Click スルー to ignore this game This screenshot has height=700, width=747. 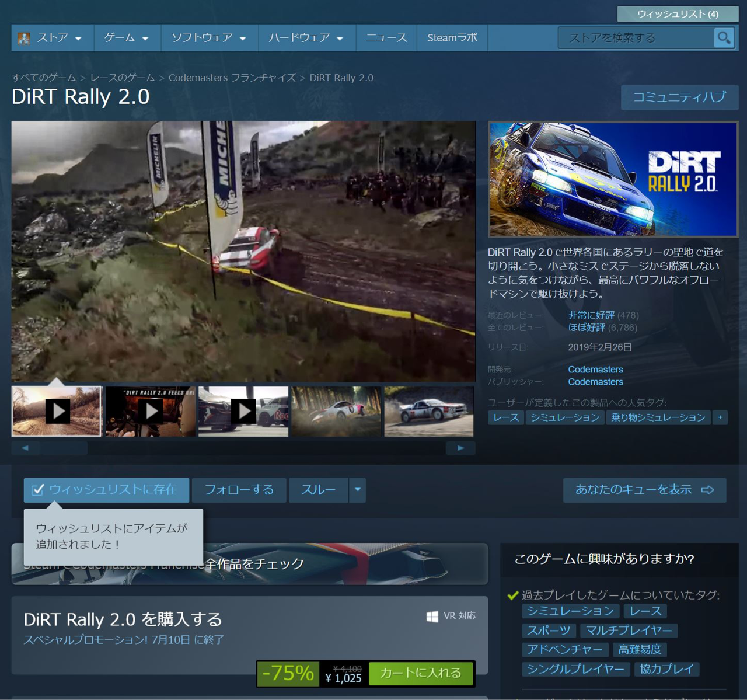pos(318,490)
